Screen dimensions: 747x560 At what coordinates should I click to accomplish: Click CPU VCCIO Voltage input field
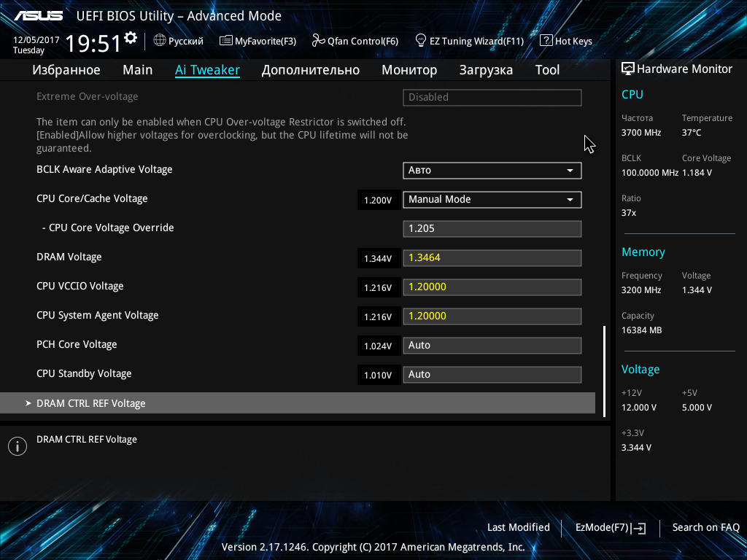click(492, 287)
